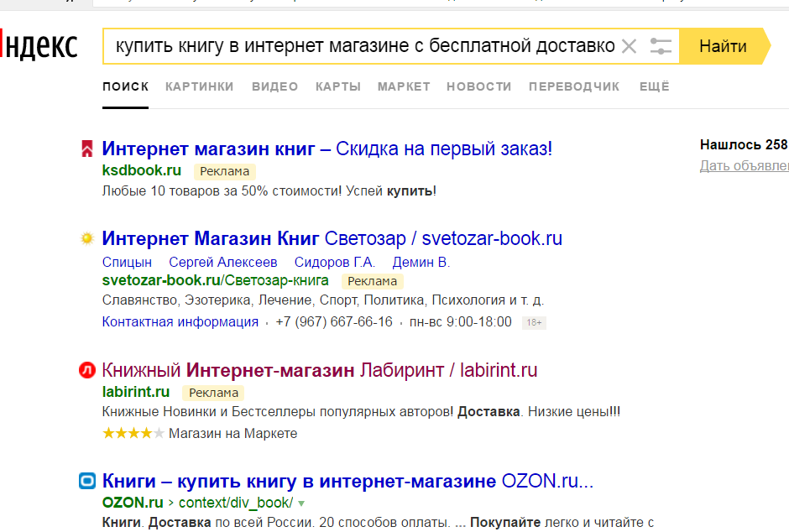Click the Реклама label under ksdbook.ru
This screenshot has width=789, height=532.
pos(224,171)
